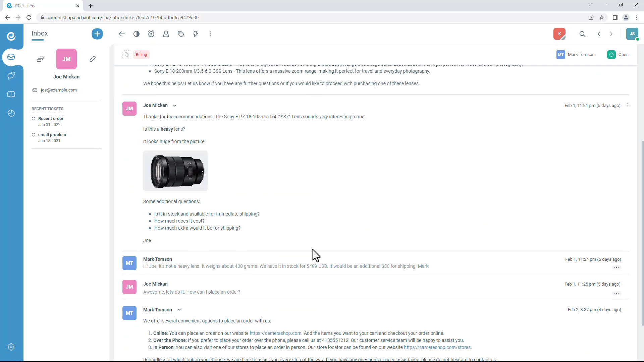
Task: Expand the Mark Tomson Feb 2 message chevron
Action: click(x=179, y=310)
